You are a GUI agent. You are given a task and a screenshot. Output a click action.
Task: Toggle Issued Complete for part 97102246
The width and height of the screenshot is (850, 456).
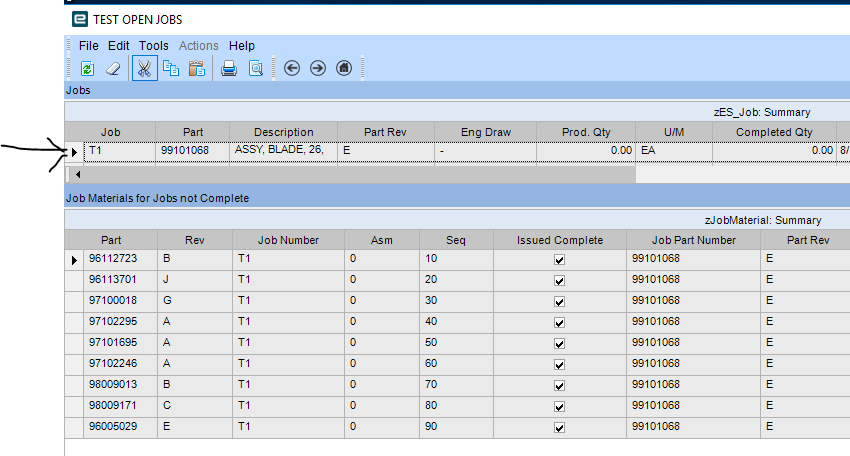coord(559,365)
